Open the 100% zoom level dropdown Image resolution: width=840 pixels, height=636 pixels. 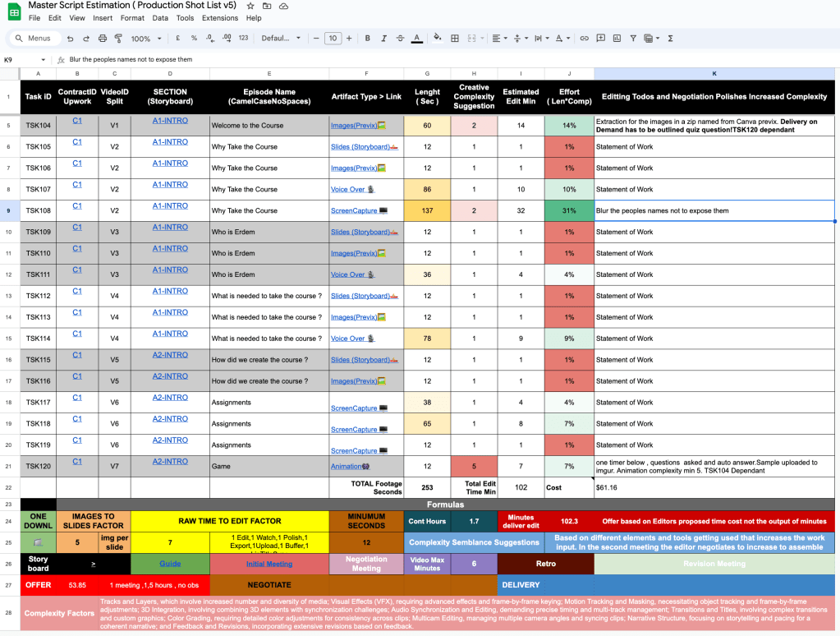point(146,39)
